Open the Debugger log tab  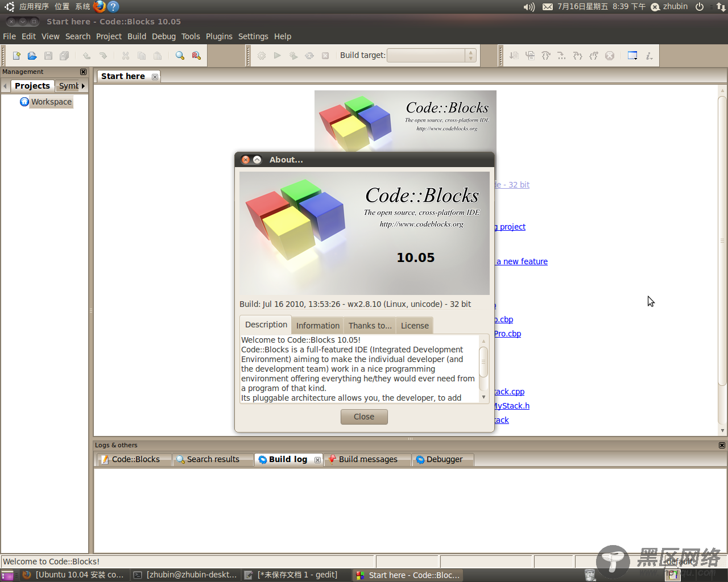pyautogui.click(x=443, y=459)
